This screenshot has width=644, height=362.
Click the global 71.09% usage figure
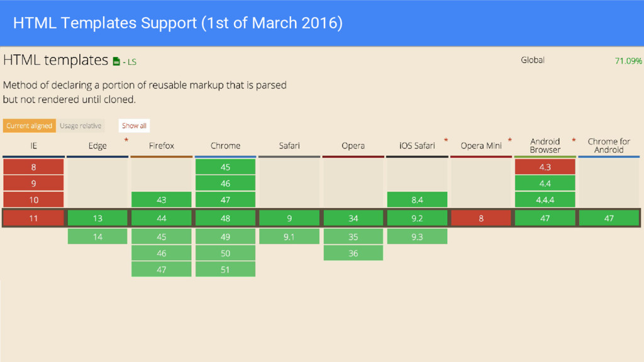tap(628, 61)
